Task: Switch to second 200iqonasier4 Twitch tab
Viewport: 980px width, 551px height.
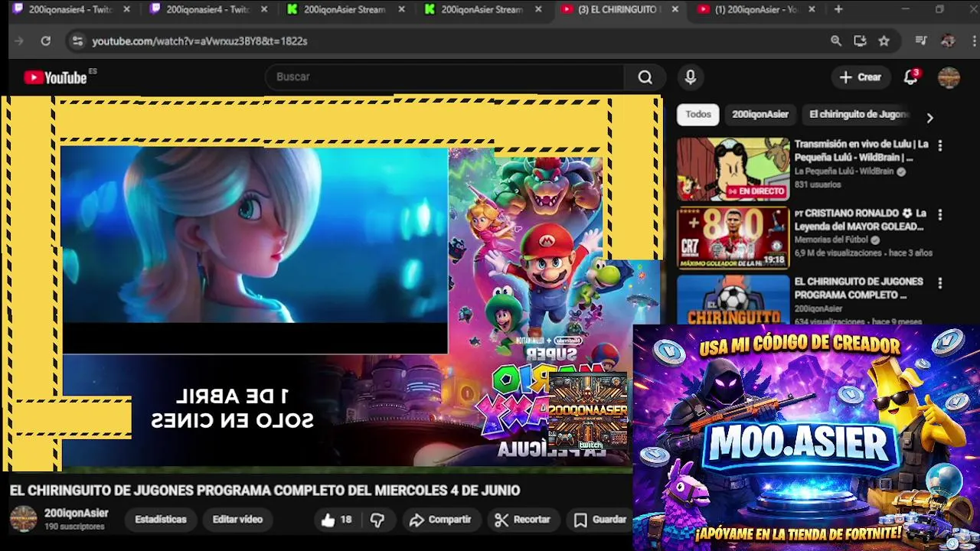Action: tap(207, 9)
